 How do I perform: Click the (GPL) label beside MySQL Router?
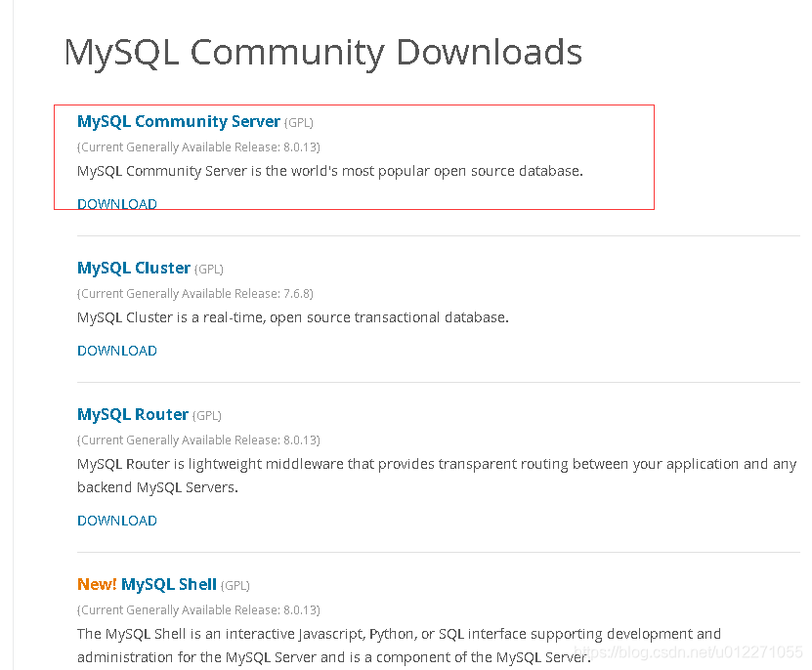pos(206,416)
